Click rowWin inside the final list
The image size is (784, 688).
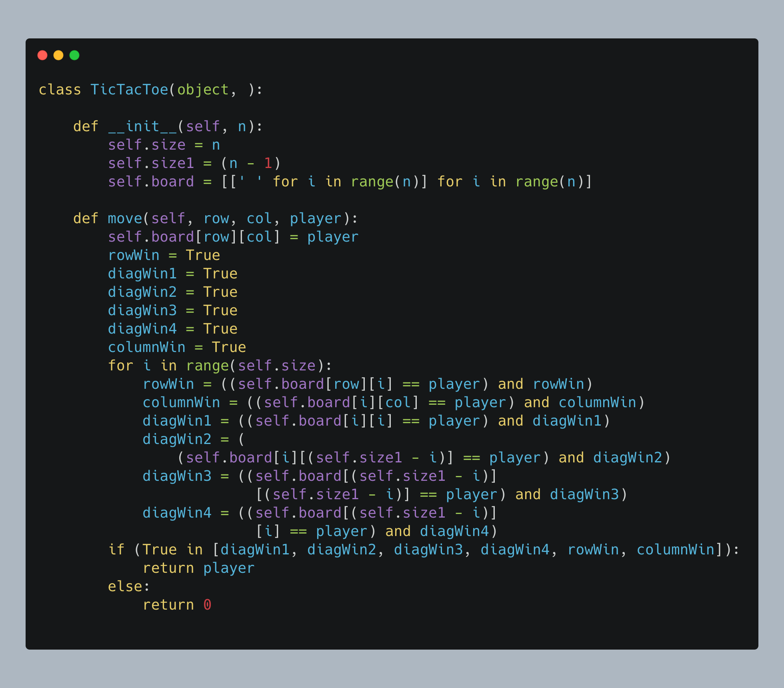pyautogui.click(x=593, y=550)
